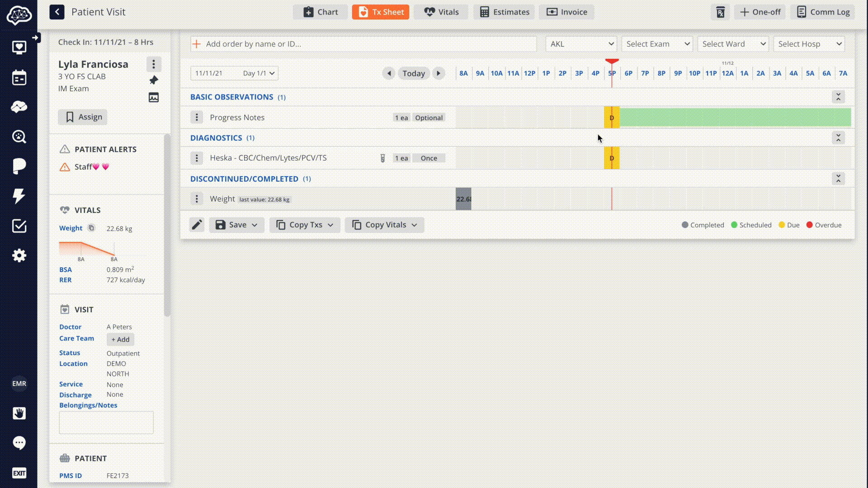Collapse the Diagnostics section
The height and width of the screenshot is (488, 868).
pos(838,138)
